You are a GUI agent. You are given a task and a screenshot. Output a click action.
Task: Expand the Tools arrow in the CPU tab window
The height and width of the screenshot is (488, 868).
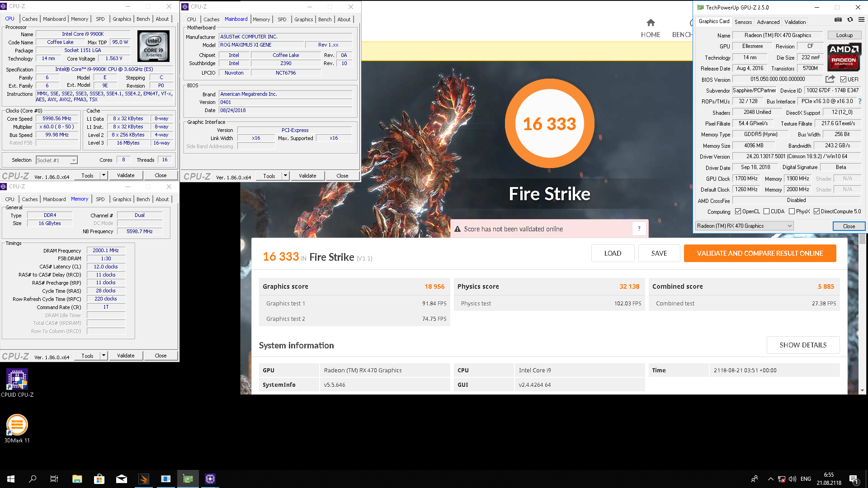(x=104, y=175)
